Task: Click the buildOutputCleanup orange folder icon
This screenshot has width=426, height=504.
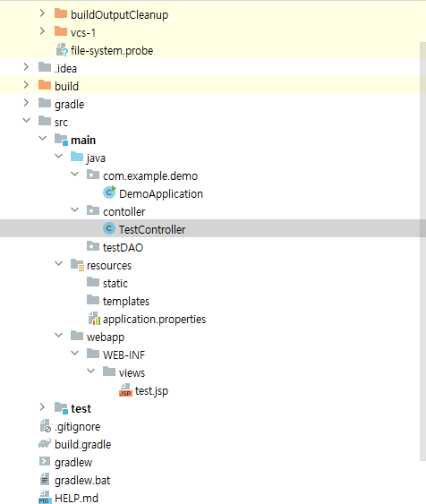Action: pos(61,13)
